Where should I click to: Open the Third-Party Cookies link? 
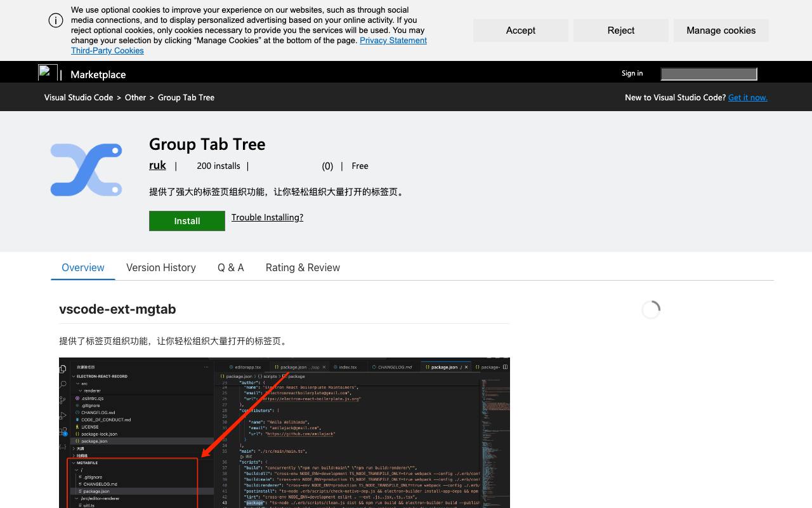(107, 51)
